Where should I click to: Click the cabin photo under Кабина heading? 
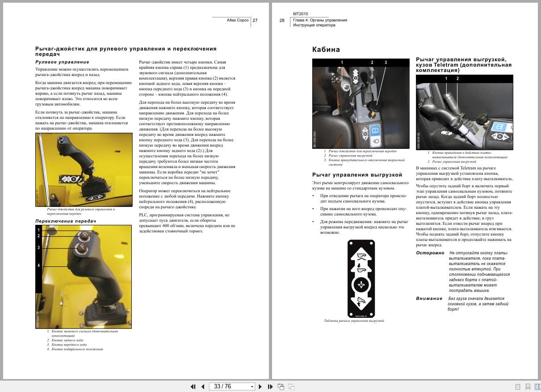click(361, 104)
